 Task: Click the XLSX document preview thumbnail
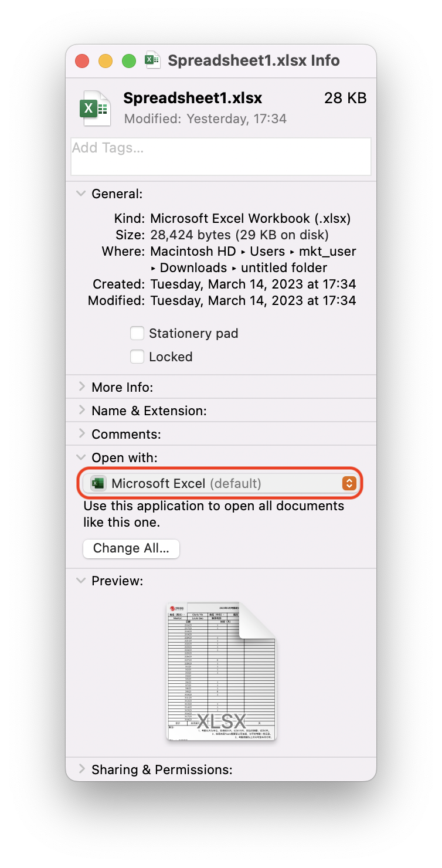pos(220,672)
